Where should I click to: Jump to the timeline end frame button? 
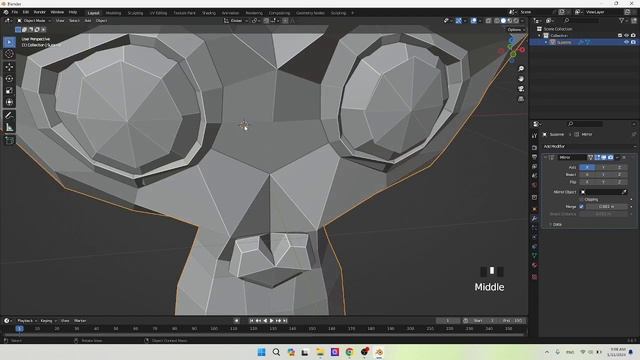(285, 321)
